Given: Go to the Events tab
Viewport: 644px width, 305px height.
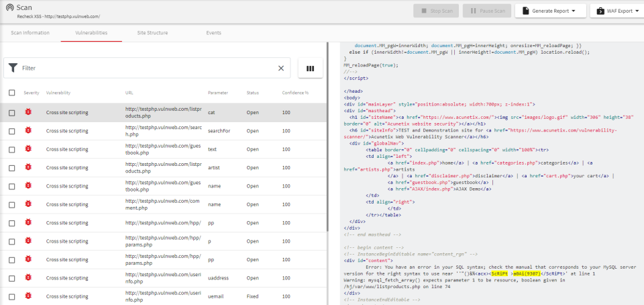Looking at the screenshot, I should (x=213, y=32).
